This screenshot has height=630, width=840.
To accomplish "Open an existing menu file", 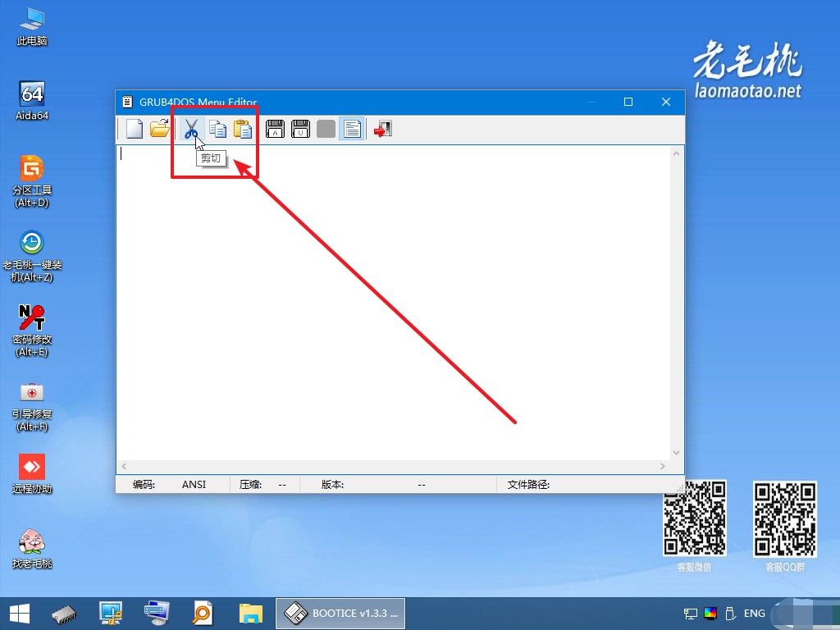I will [160, 129].
